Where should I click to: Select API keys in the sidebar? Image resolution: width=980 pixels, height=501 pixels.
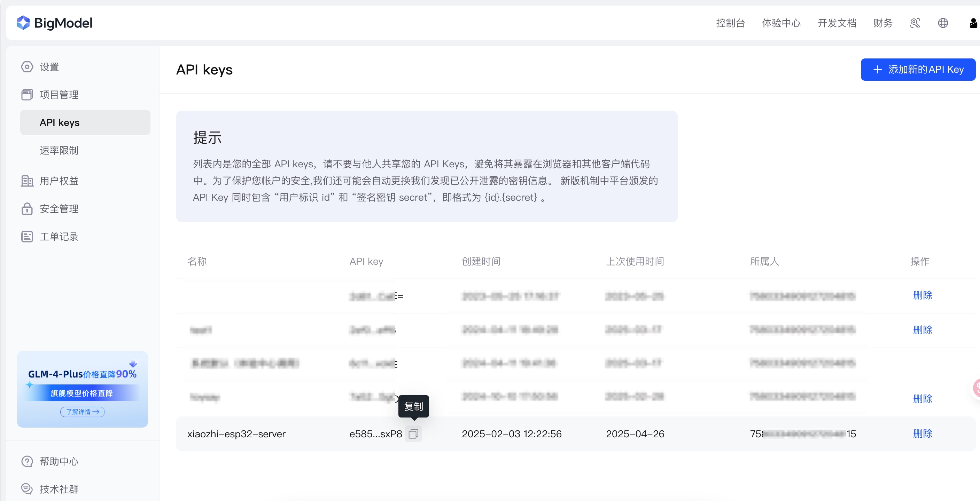(x=59, y=122)
